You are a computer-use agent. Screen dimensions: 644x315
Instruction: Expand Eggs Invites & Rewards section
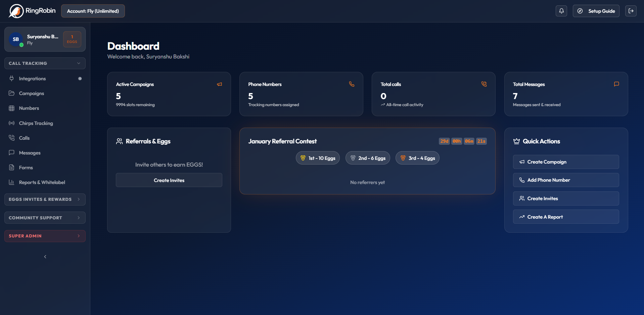[45, 199]
